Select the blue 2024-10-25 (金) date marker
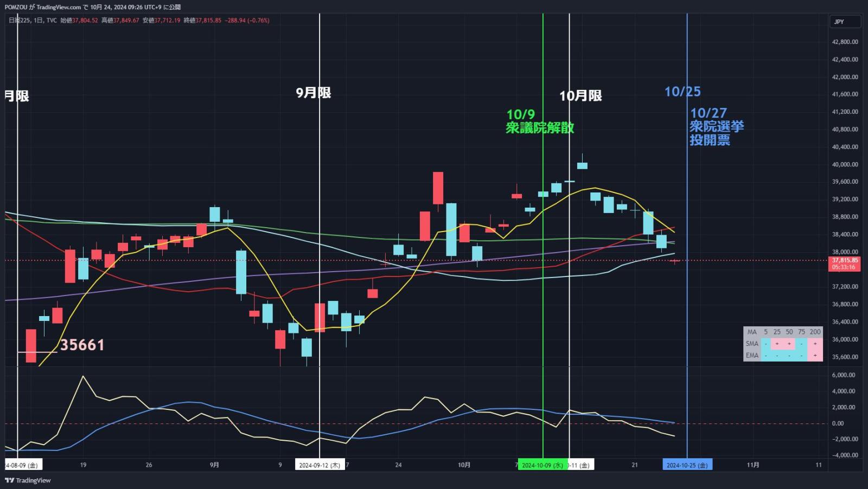This screenshot has height=489, width=868. click(x=687, y=465)
